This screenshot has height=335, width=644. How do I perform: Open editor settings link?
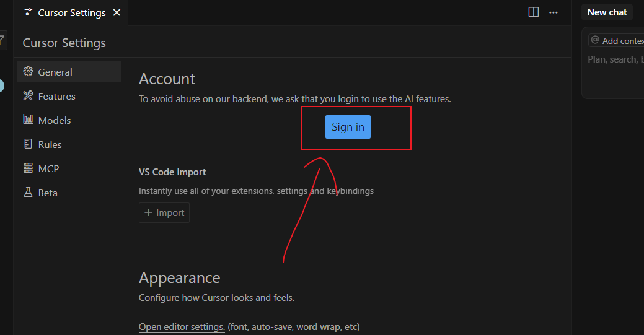point(182,327)
